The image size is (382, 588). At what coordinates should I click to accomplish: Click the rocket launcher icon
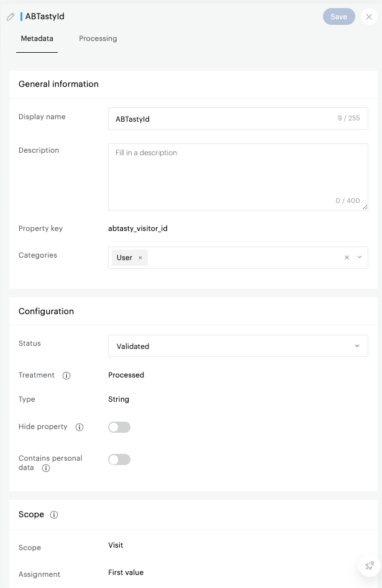(x=370, y=566)
